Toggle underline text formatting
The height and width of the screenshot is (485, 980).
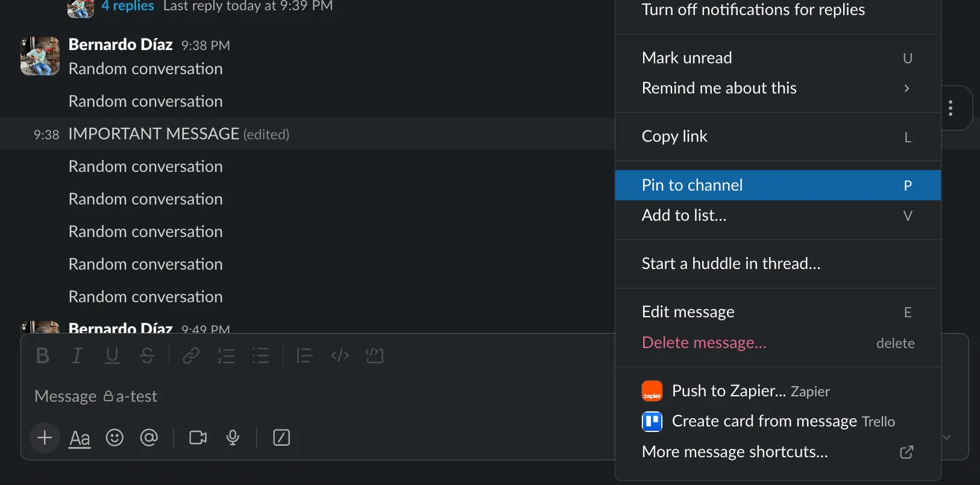(x=112, y=356)
